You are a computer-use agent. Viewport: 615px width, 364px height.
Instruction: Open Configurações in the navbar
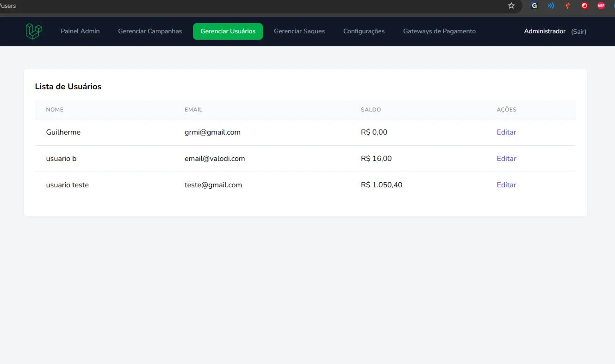coord(364,31)
